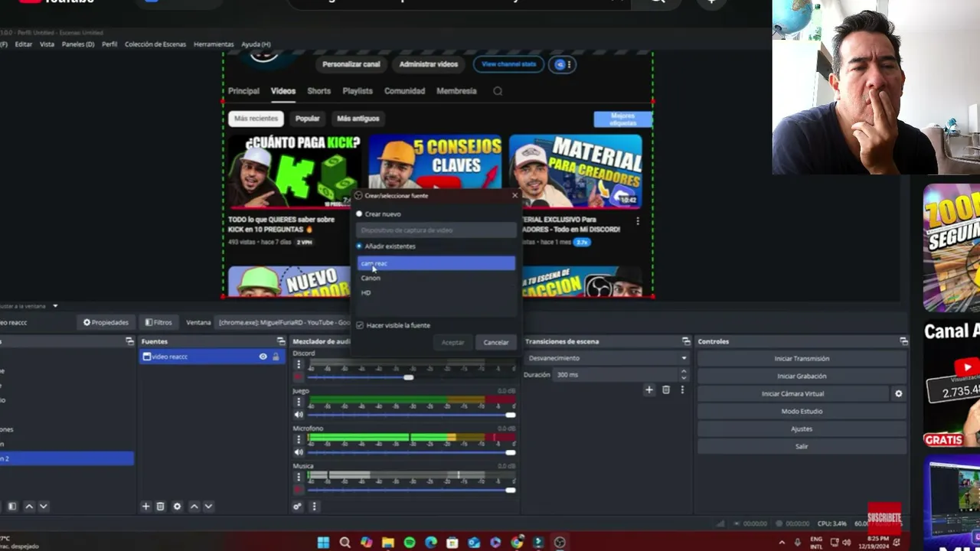Click Iniciar Grabación button

802,376
